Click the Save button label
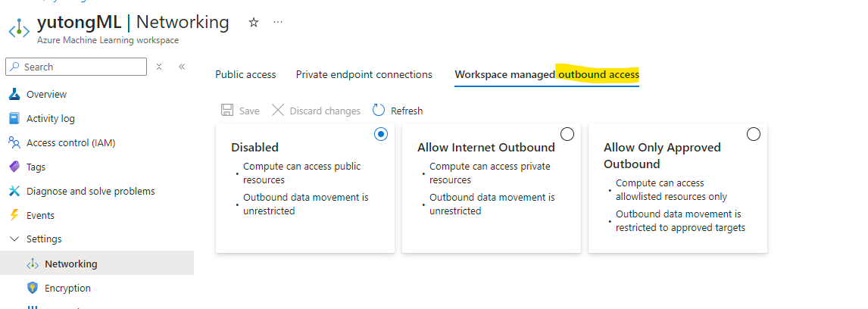This screenshot has width=868, height=309. click(249, 111)
